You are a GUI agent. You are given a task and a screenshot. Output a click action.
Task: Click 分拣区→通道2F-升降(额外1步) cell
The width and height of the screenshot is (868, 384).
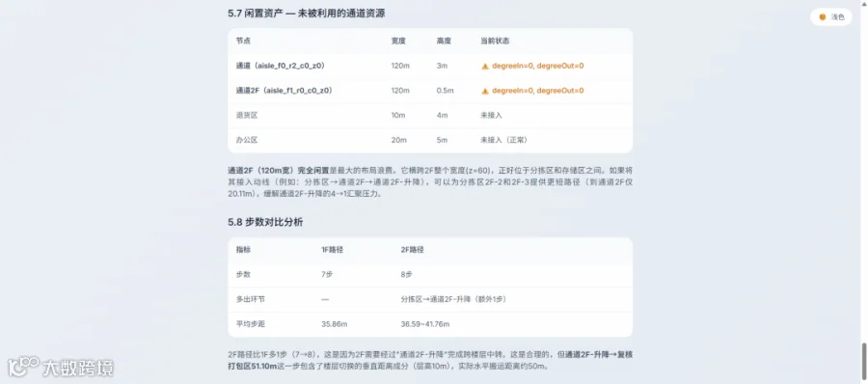[454, 299]
